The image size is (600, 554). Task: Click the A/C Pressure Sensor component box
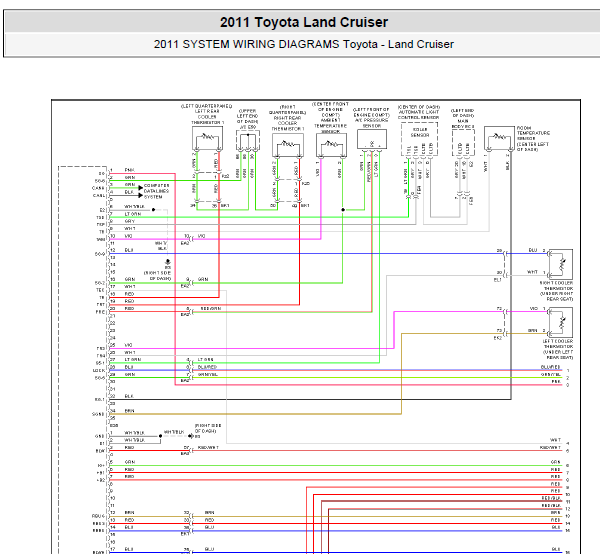(x=372, y=139)
